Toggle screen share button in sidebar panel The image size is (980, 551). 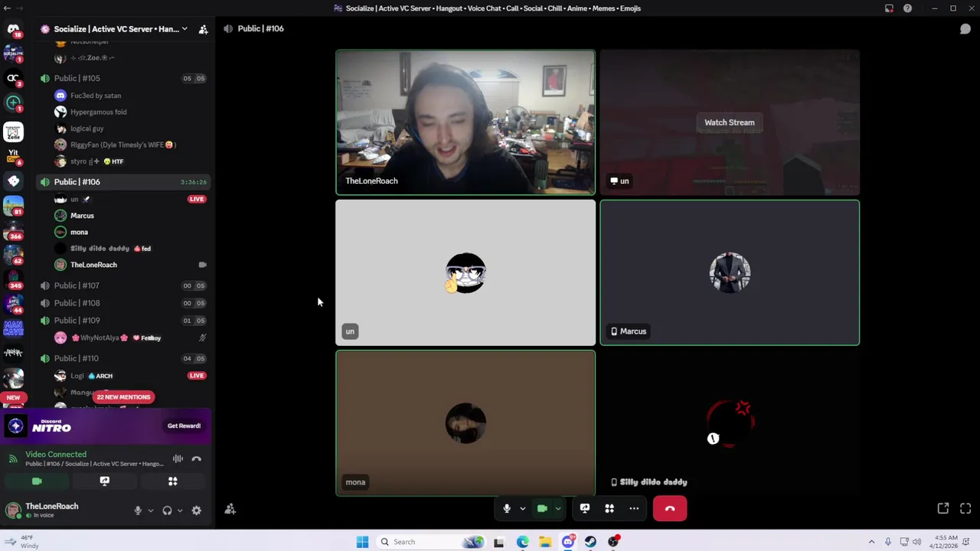point(105,481)
